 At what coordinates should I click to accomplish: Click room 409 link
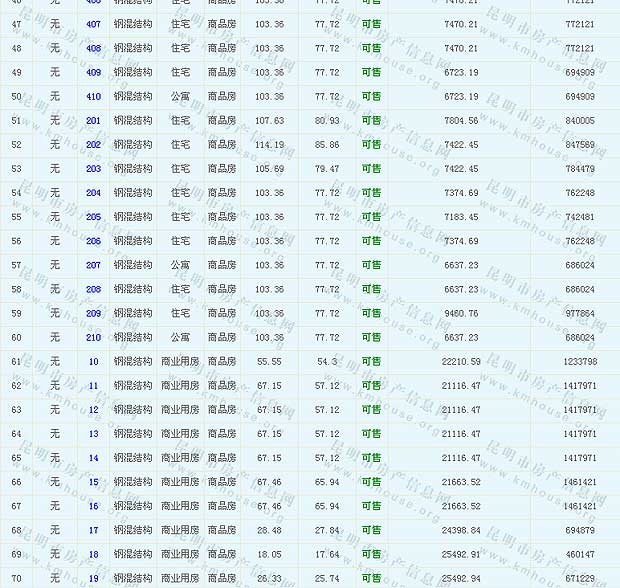[93, 72]
